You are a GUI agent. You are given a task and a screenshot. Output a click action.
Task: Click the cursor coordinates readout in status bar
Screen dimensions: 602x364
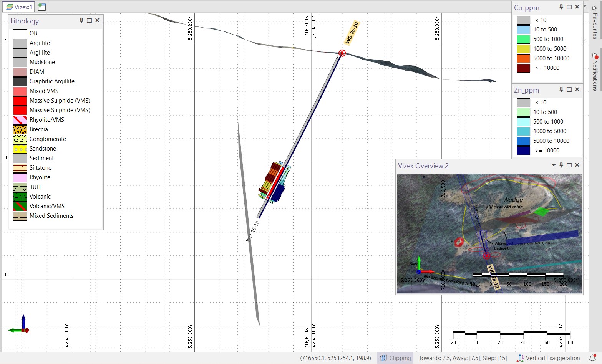coord(336,358)
